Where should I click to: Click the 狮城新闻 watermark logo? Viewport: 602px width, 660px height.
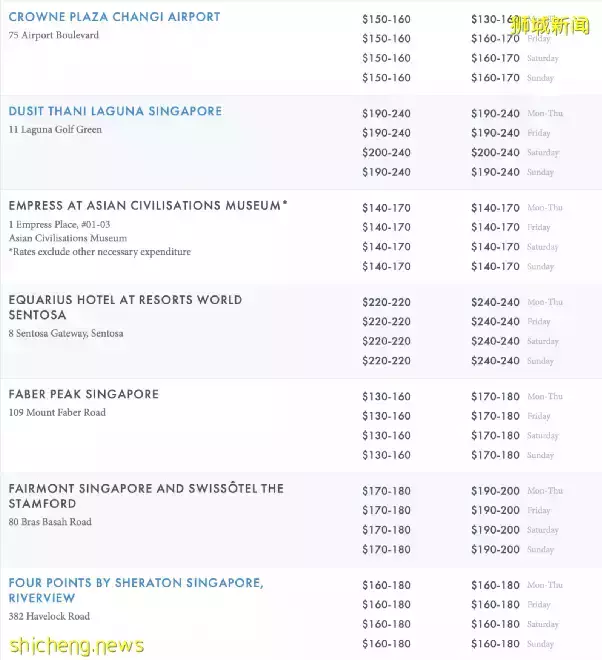coord(551,25)
